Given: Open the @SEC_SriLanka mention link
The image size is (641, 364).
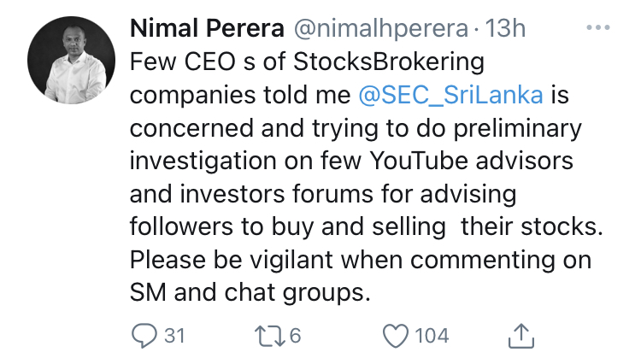Looking at the screenshot, I should point(450,95).
